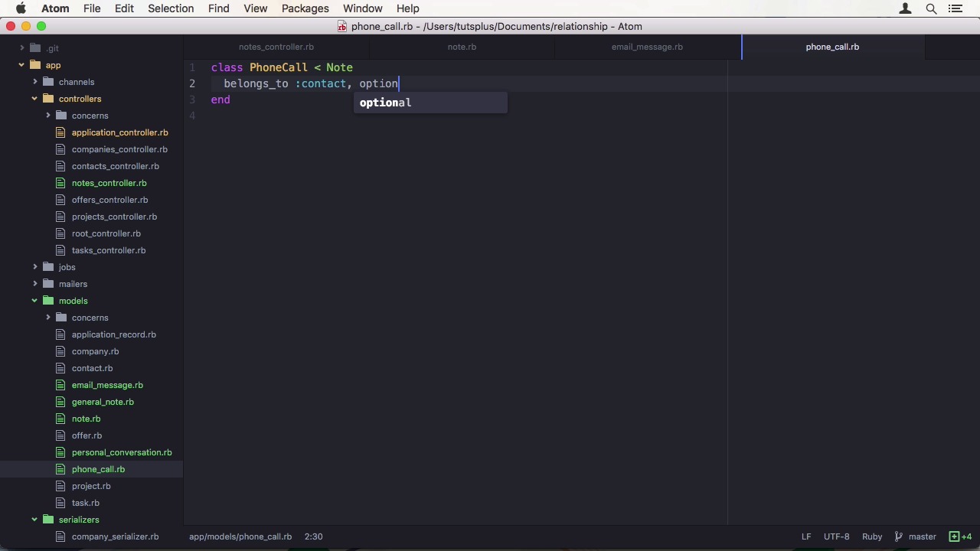This screenshot has width=980, height=551.
Task: Expand the mailers folder arrow
Action: point(35,284)
